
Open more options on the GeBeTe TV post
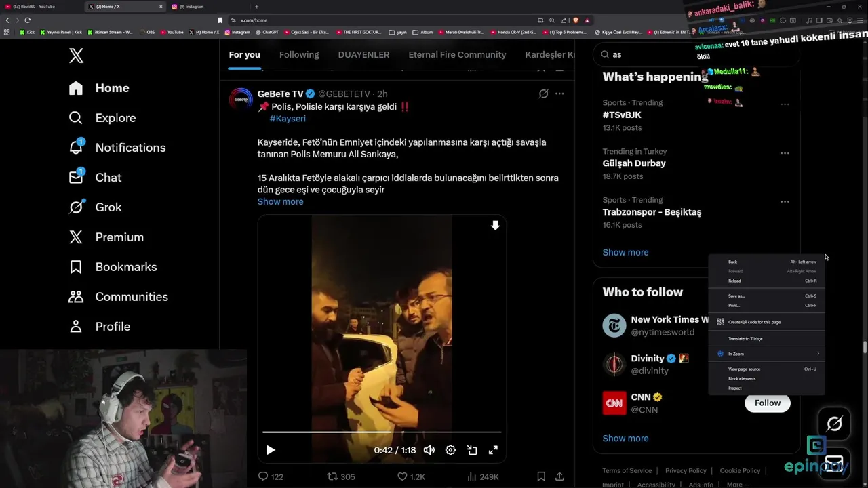pyautogui.click(x=559, y=94)
